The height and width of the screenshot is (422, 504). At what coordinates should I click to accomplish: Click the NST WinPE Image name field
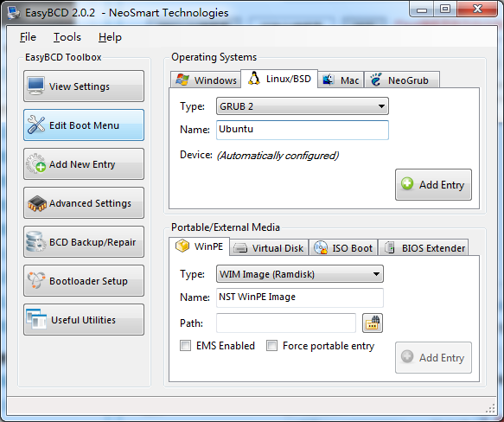pos(300,297)
